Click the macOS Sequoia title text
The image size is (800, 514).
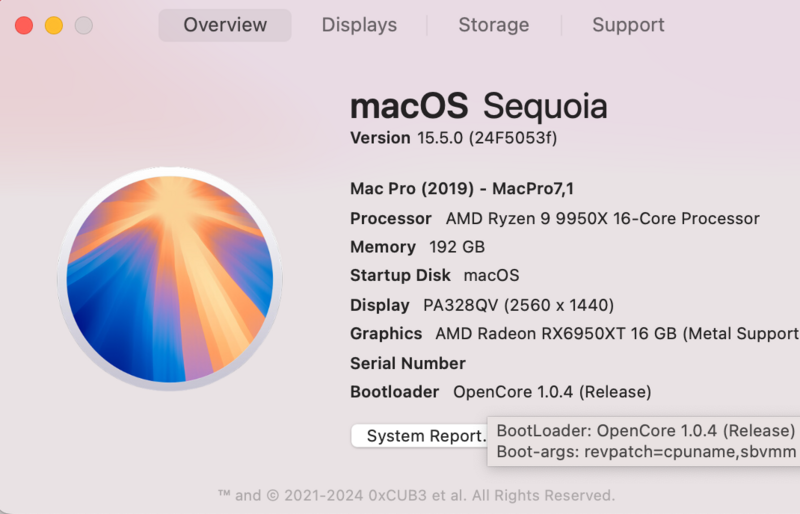tap(478, 106)
